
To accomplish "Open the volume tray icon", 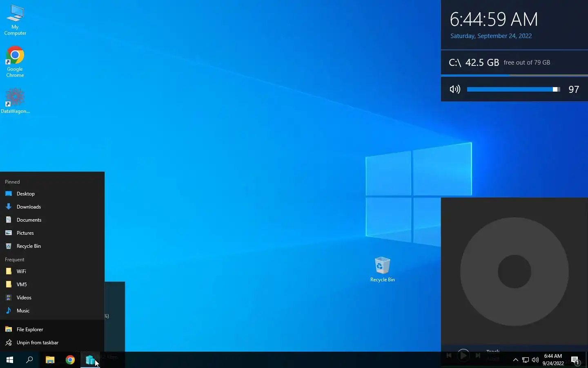I will point(535,360).
